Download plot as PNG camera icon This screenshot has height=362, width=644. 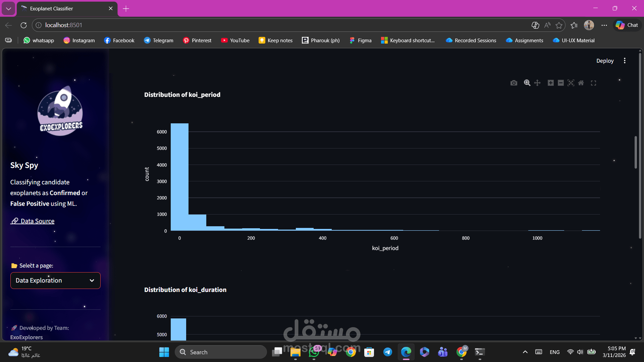(514, 83)
